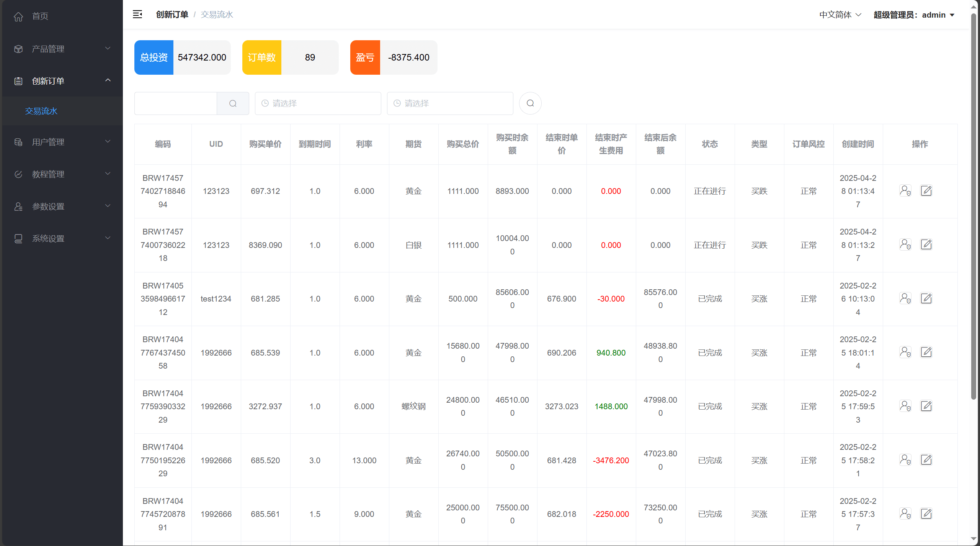
Task: Click the vertical page scrollbar
Action: pos(973,207)
